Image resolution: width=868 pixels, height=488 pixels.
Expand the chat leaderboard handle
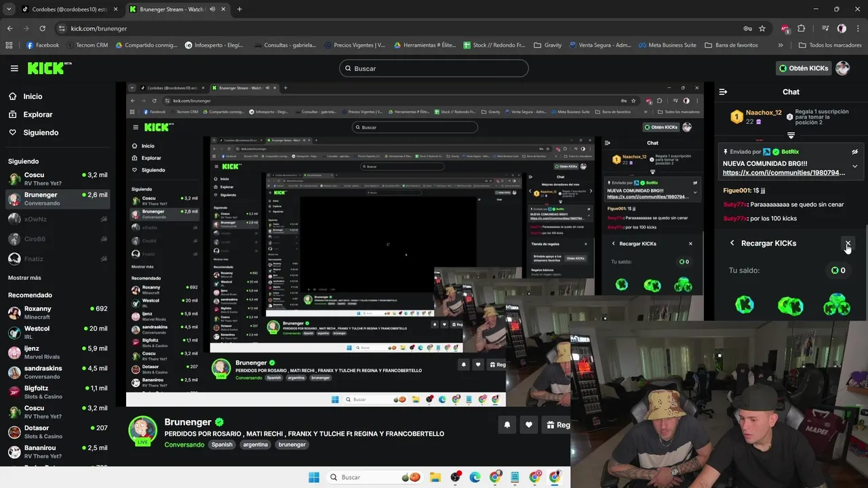[x=791, y=136]
